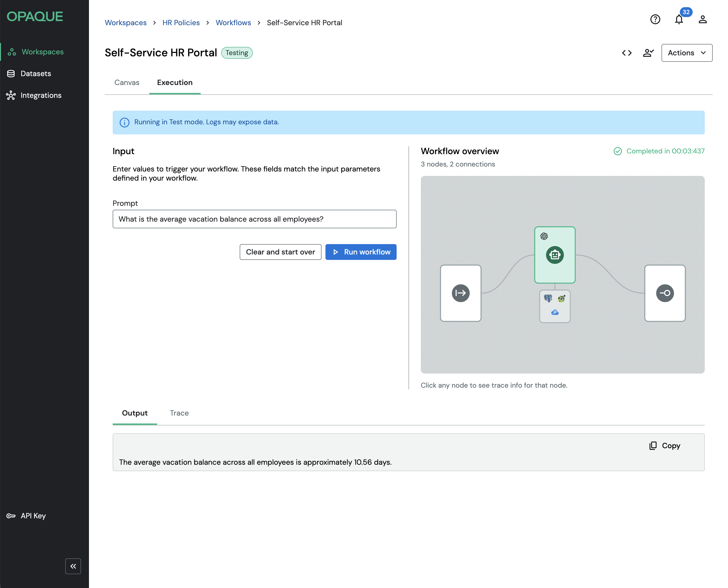
Task: Switch to the Trace tab
Action: pos(179,413)
